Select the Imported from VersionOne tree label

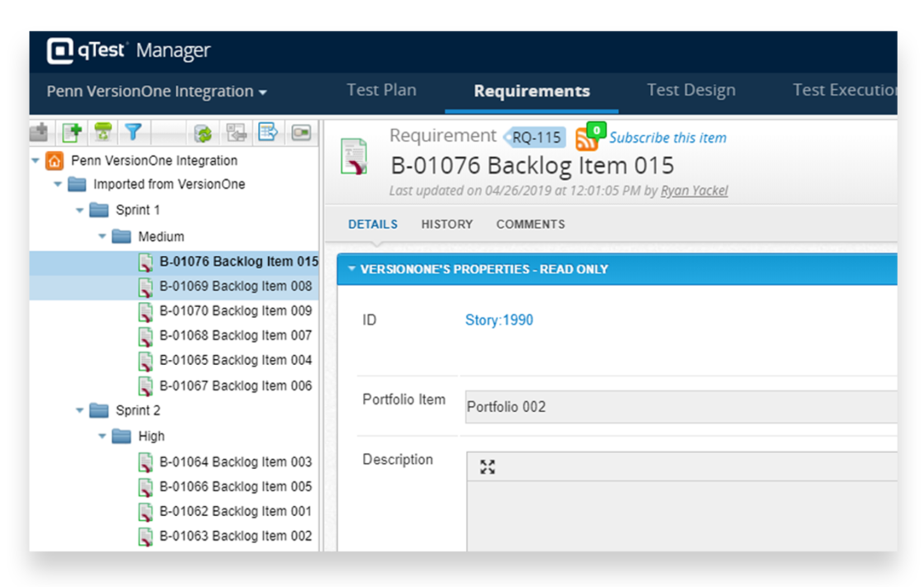pyautogui.click(x=169, y=185)
